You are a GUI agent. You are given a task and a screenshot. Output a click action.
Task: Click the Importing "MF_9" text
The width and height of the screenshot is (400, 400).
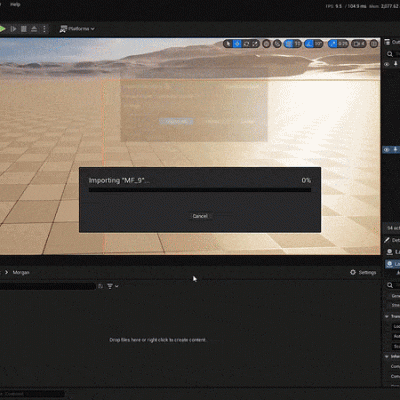pyautogui.click(x=119, y=180)
